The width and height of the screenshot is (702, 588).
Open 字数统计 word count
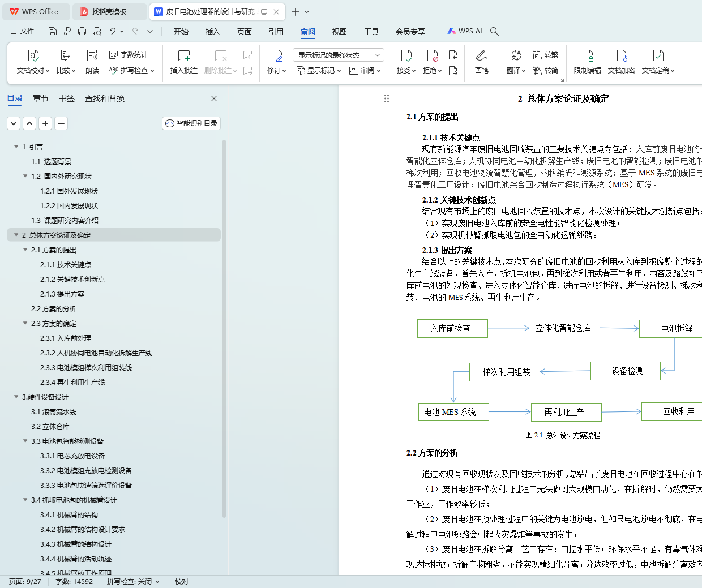pyautogui.click(x=129, y=55)
